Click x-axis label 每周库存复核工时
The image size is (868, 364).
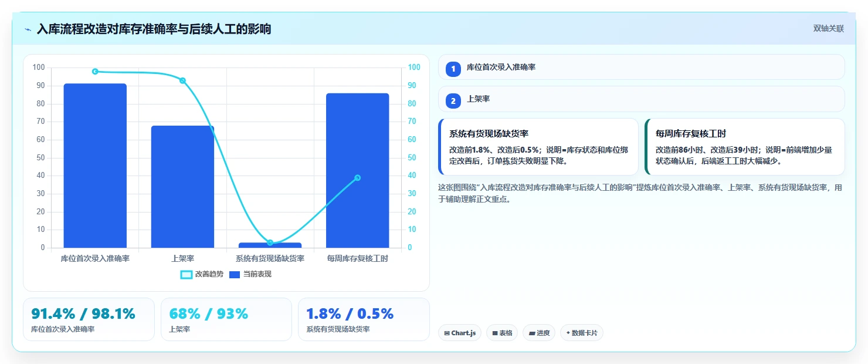[x=357, y=258]
